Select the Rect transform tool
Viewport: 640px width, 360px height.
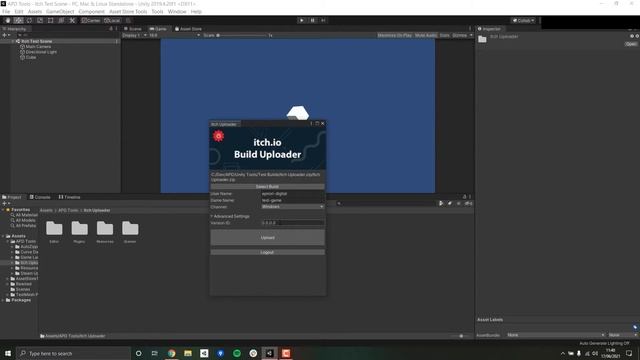[51, 20]
